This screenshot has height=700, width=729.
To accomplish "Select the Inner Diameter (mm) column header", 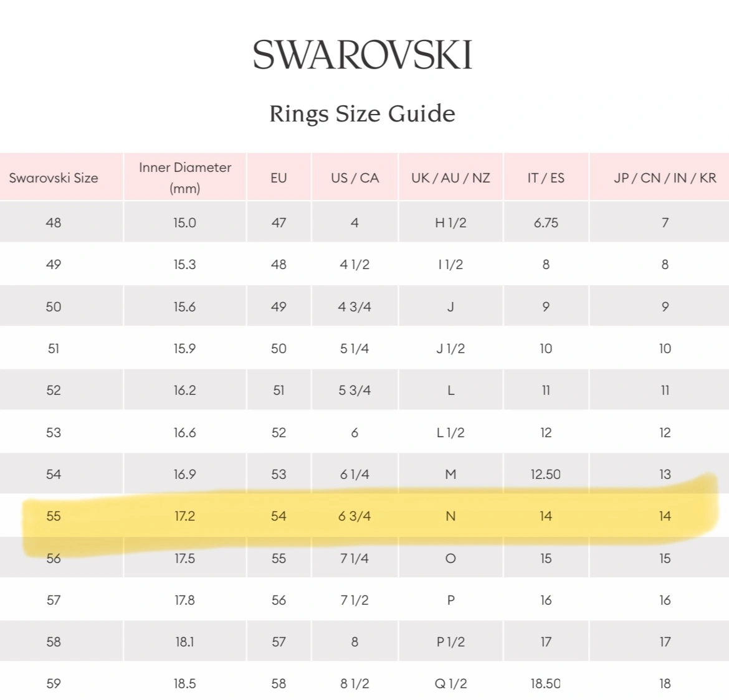I will 184,177.
